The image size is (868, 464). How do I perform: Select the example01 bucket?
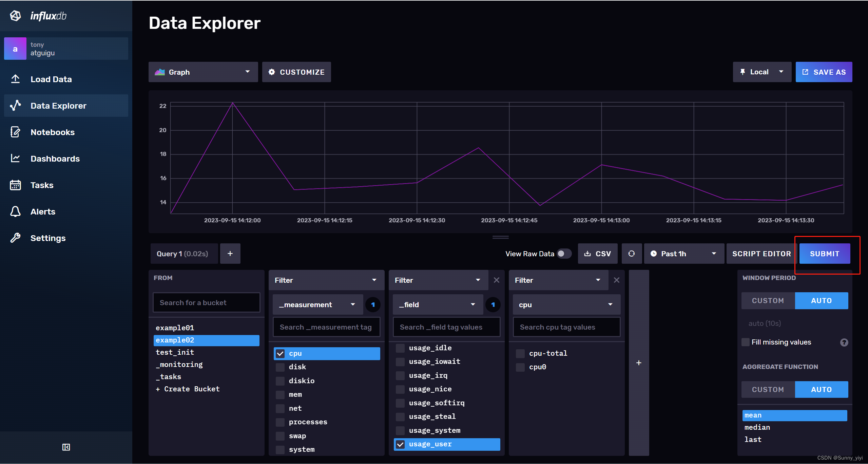207,328
